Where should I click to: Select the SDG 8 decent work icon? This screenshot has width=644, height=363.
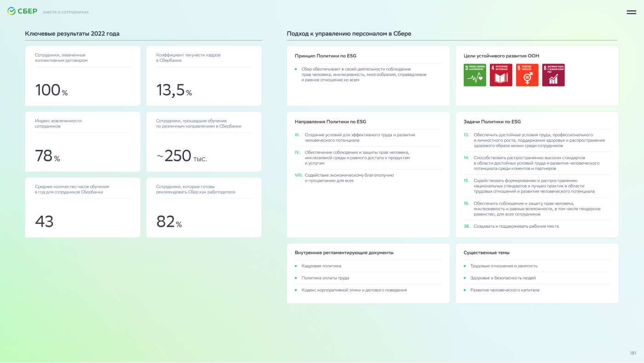click(x=553, y=75)
